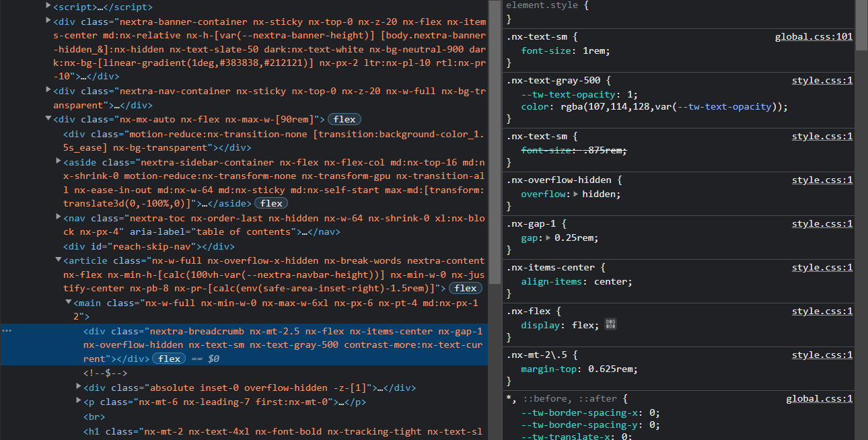The height and width of the screenshot is (440, 868).
Task: Select the h1 element with nx-text-4xl class
Action: 202,431
